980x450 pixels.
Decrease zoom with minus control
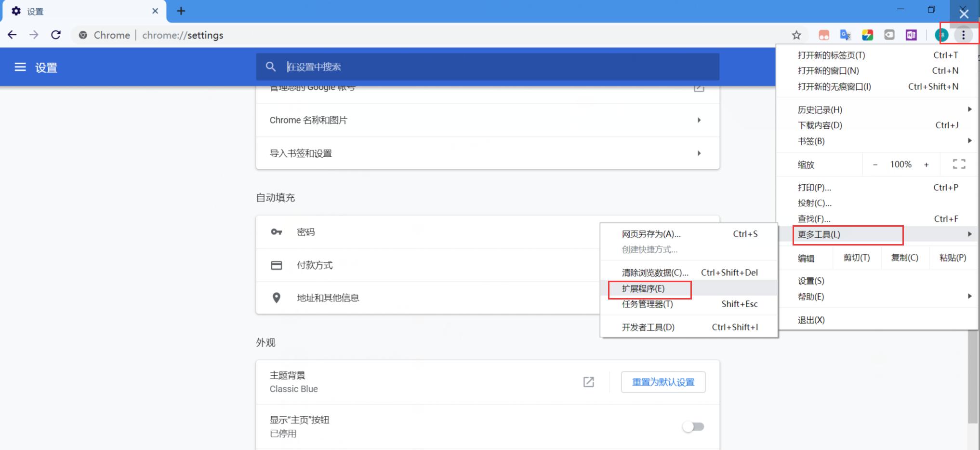[875, 164]
